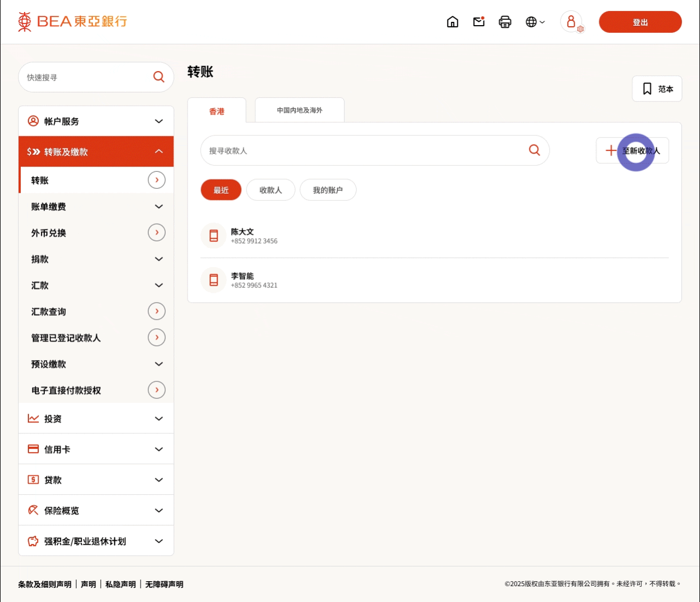This screenshot has height=602, width=700.
Task: Click the 搜寻收款人 search field
Action: point(361,150)
